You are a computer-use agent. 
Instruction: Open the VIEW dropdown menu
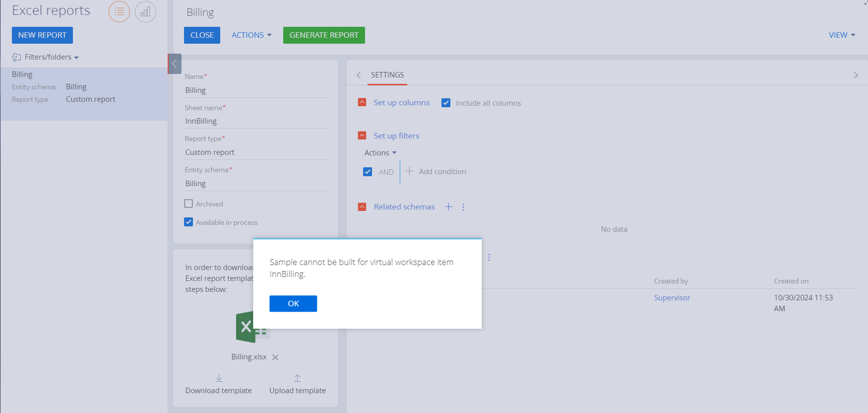[842, 35]
